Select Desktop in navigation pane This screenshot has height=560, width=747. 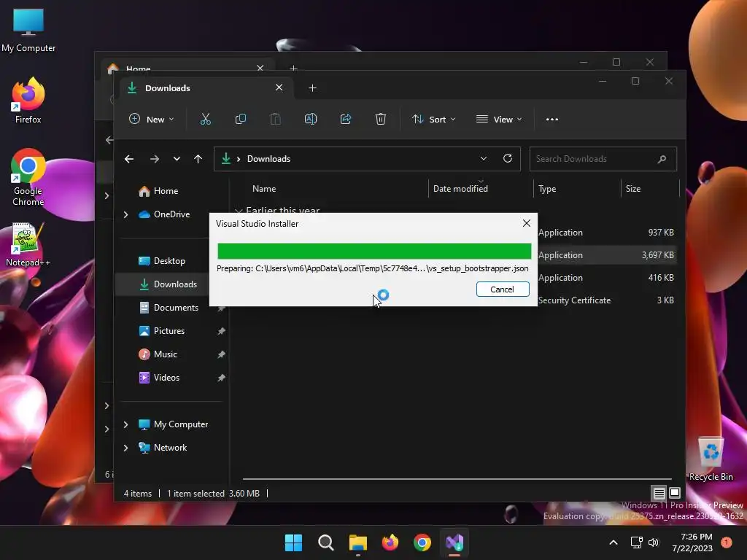(x=169, y=261)
